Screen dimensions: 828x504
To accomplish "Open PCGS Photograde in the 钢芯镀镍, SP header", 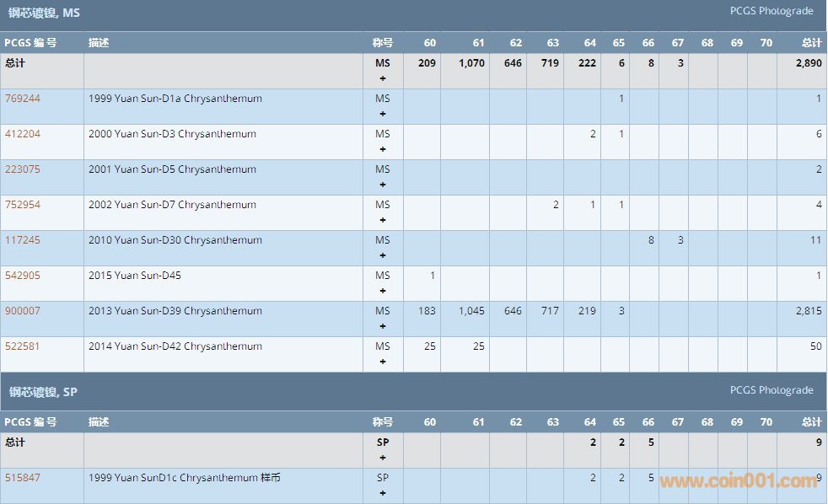I will click(771, 390).
